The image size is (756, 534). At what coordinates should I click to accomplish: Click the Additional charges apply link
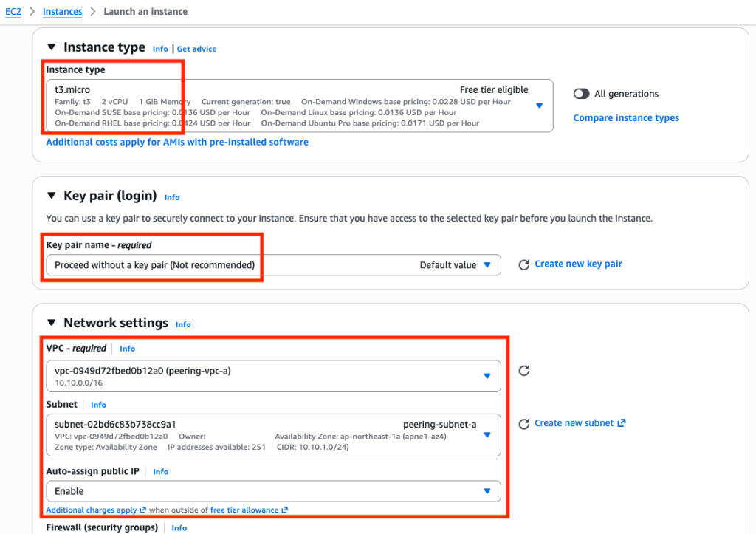coord(92,510)
